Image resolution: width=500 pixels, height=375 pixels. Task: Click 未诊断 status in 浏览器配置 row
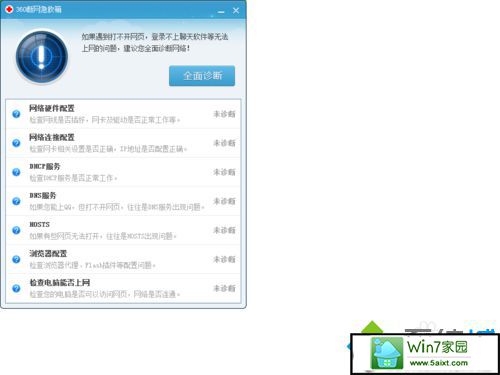[224, 259]
